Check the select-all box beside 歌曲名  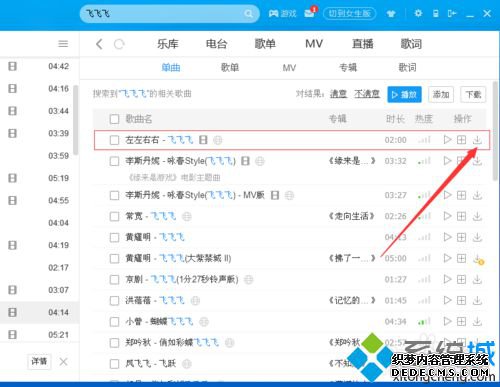coord(114,119)
